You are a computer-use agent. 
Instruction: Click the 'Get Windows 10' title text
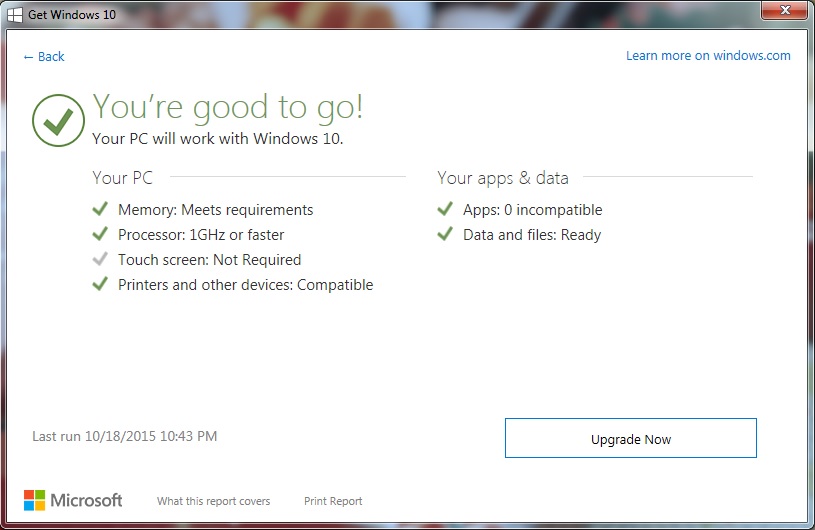click(72, 15)
